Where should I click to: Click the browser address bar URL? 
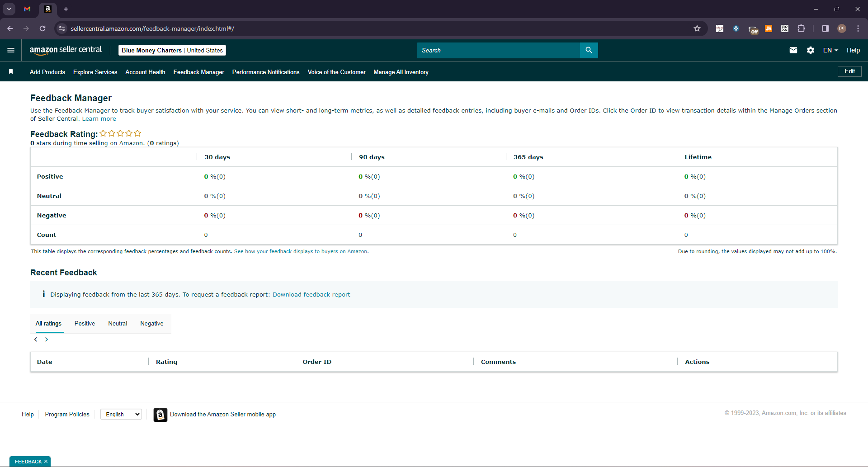coord(152,28)
